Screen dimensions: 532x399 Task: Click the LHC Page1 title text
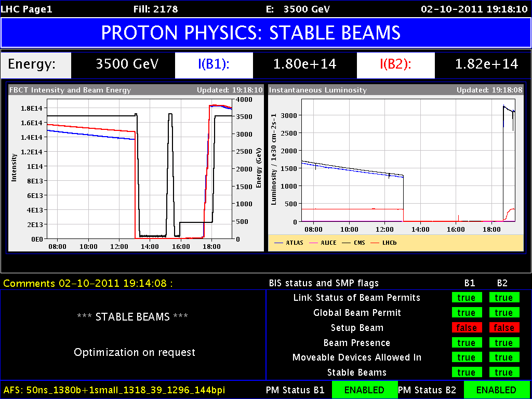[x=27, y=9]
